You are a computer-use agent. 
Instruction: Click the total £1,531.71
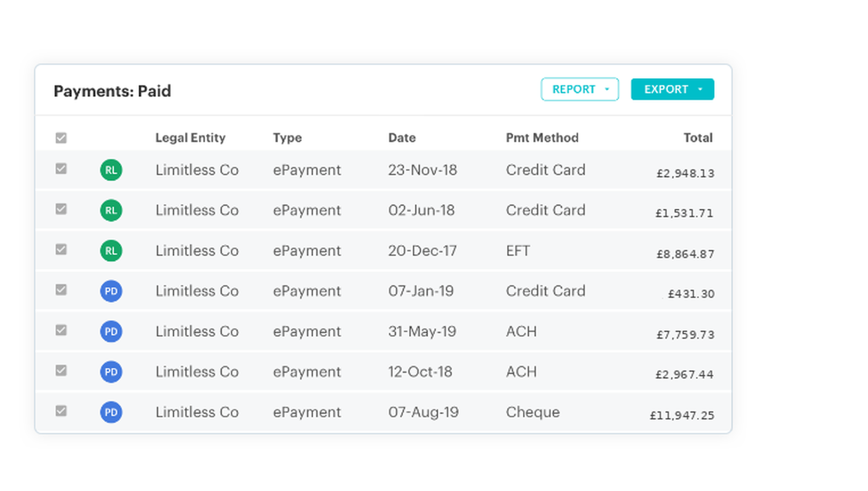pos(684,213)
